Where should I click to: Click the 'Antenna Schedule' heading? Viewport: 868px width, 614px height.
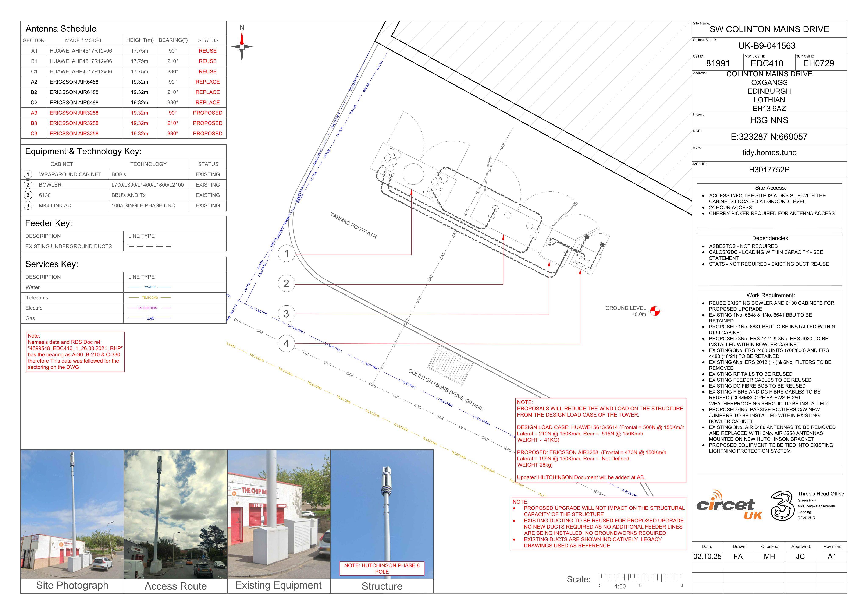[61, 29]
